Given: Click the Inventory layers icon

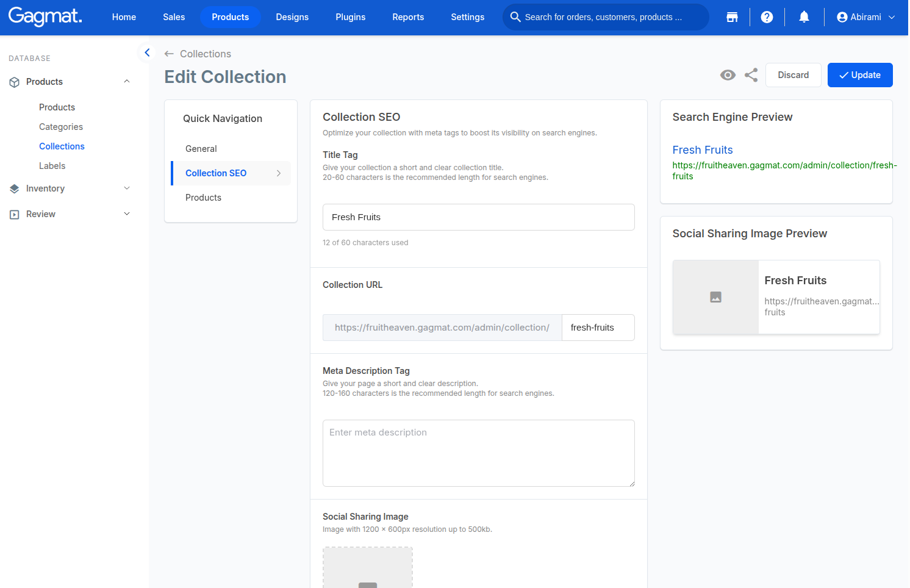Looking at the screenshot, I should (15, 188).
